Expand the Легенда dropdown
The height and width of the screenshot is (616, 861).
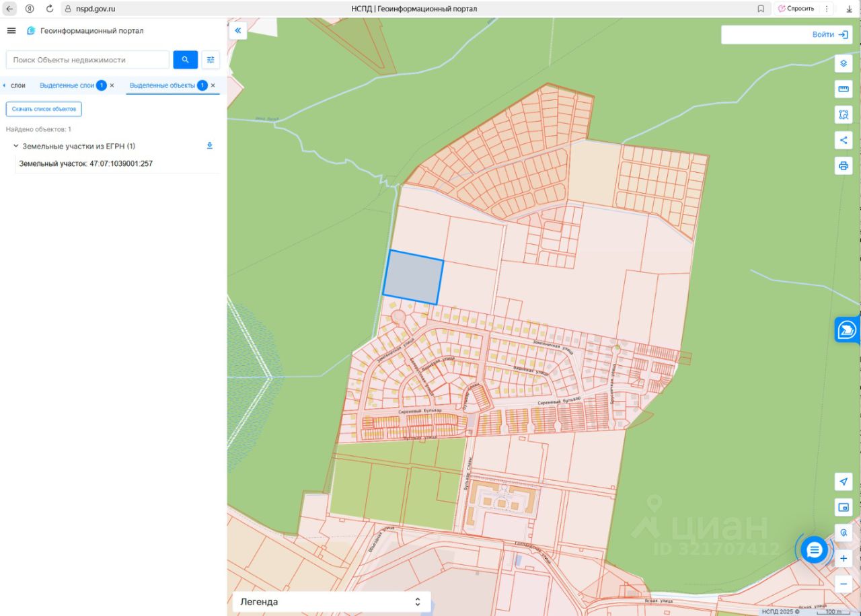tap(332, 602)
